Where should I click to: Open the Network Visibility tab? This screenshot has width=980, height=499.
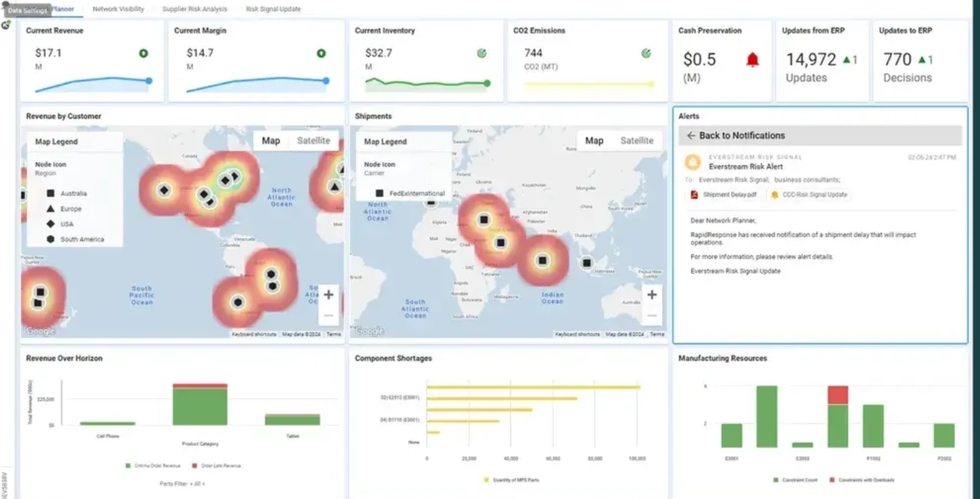pos(118,9)
